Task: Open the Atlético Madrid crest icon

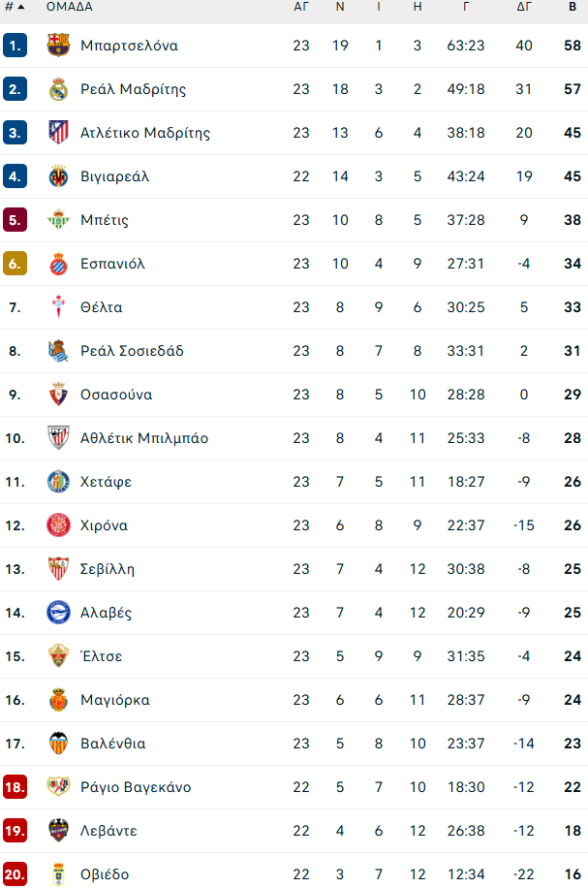Action: click(59, 133)
